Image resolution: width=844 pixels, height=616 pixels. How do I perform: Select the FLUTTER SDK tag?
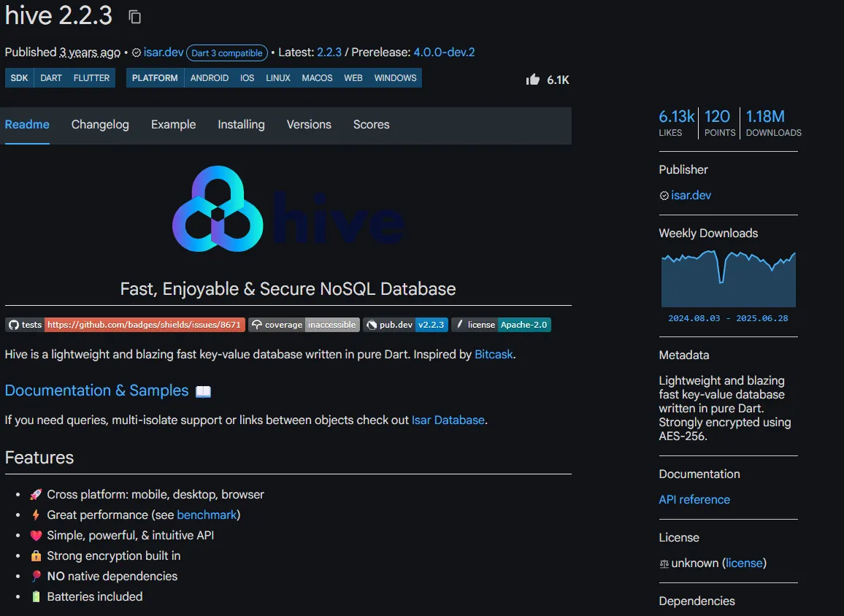(91, 78)
